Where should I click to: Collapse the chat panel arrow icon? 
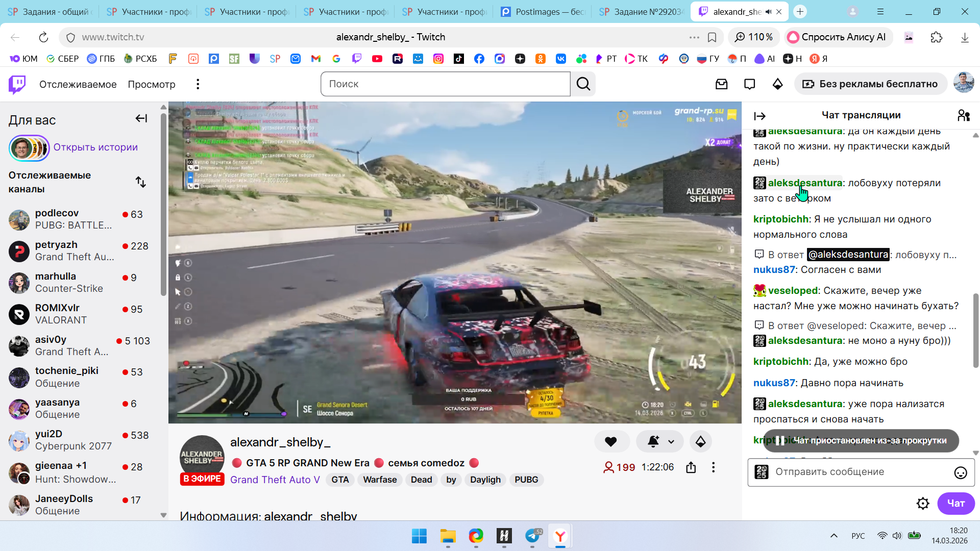click(x=759, y=116)
